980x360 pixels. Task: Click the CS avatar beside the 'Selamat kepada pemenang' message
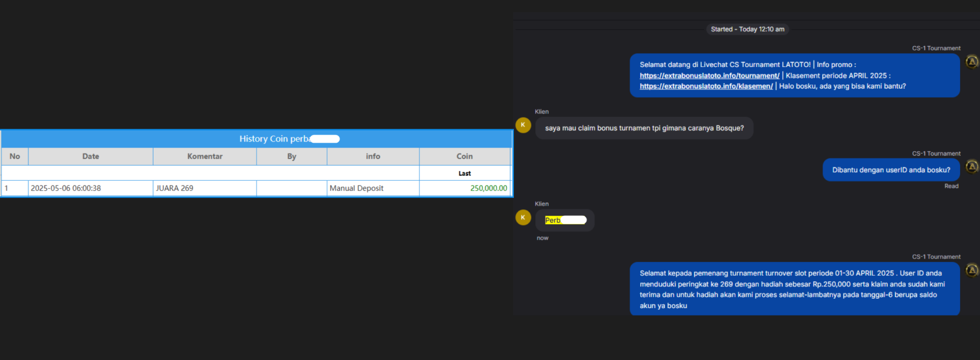click(x=972, y=270)
